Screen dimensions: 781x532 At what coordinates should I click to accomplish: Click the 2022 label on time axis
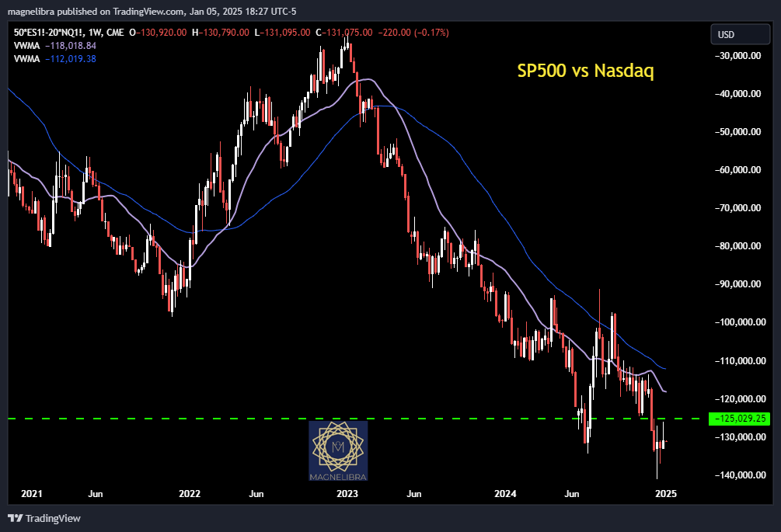190,494
